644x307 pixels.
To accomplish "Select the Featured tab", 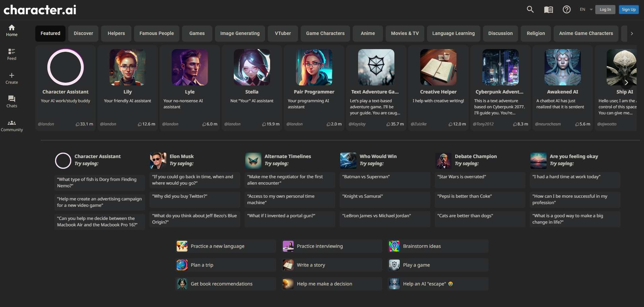I will click(50, 34).
